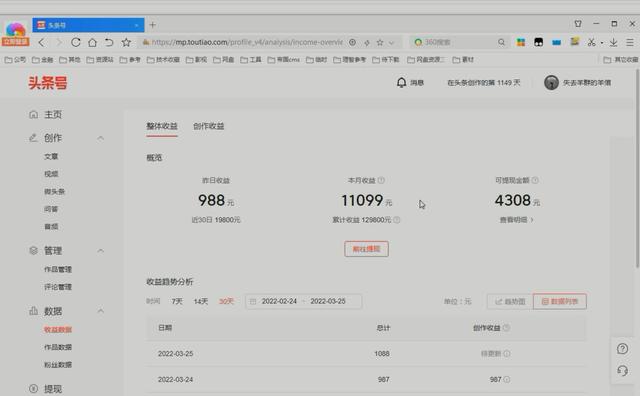
Task: Open the browser home page icon
Action: coord(92,42)
